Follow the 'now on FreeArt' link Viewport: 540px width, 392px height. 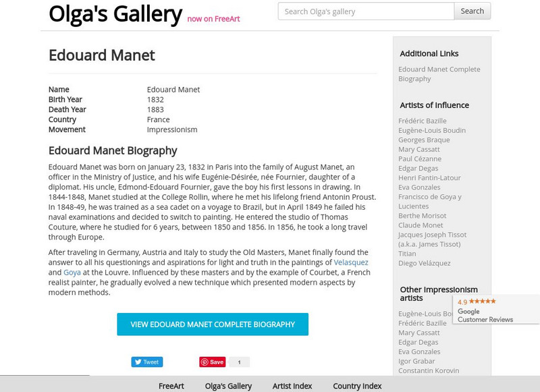coord(213,19)
